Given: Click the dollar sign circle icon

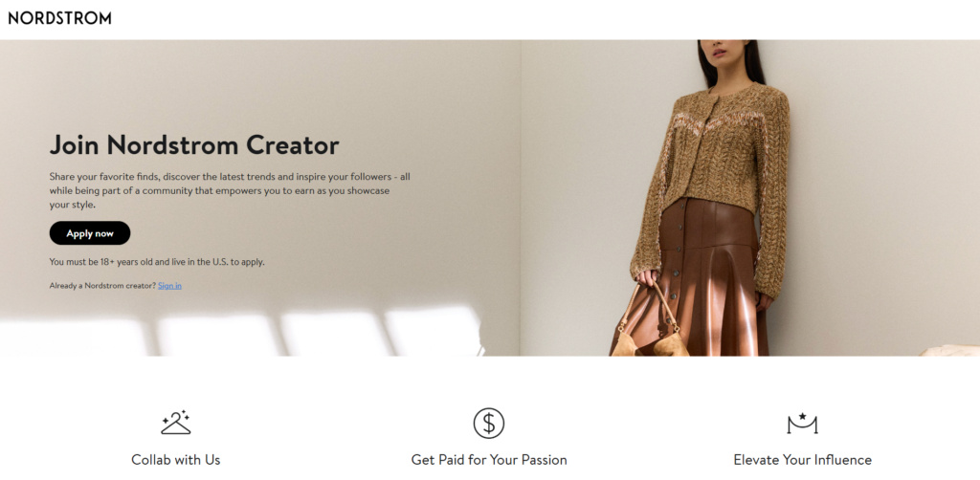Looking at the screenshot, I should [489, 424].
